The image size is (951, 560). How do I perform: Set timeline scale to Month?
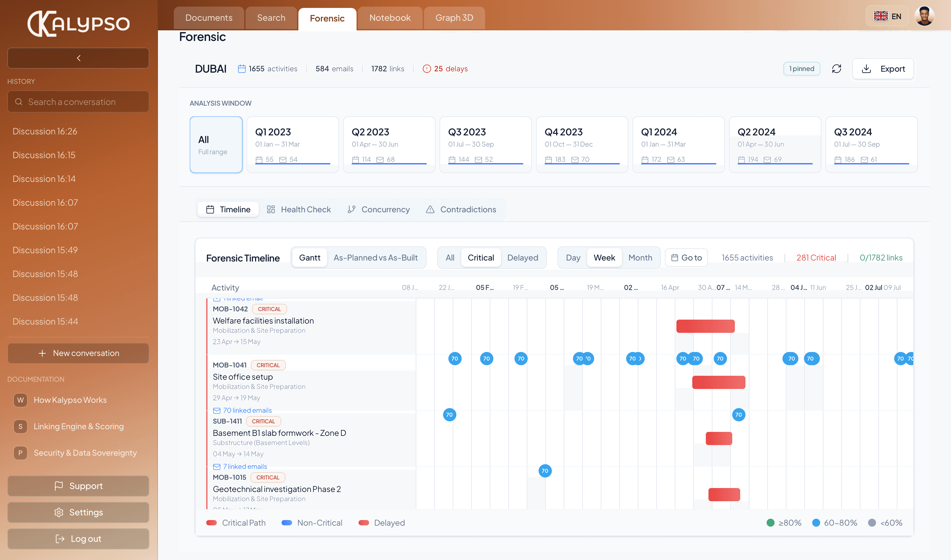[640, 257]
